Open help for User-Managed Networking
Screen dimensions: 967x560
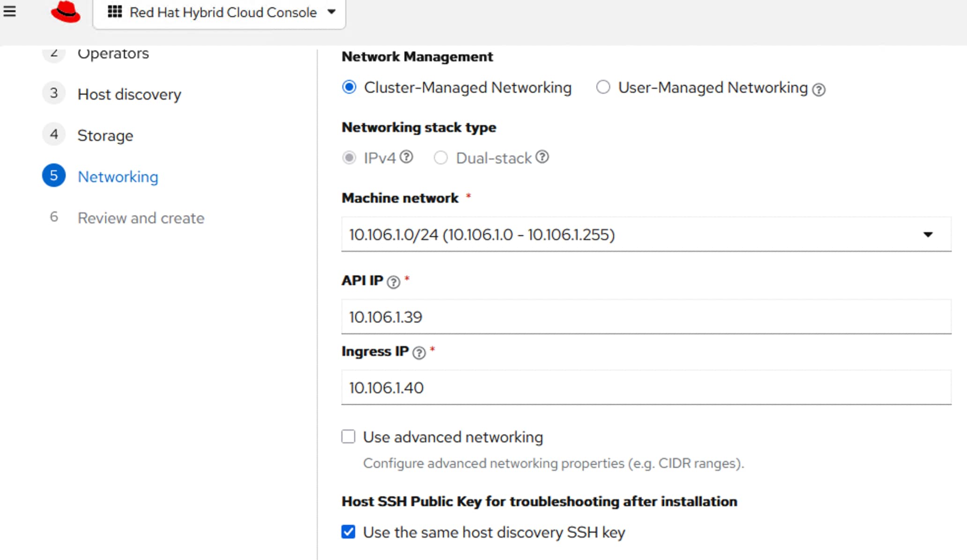(818, 89)
